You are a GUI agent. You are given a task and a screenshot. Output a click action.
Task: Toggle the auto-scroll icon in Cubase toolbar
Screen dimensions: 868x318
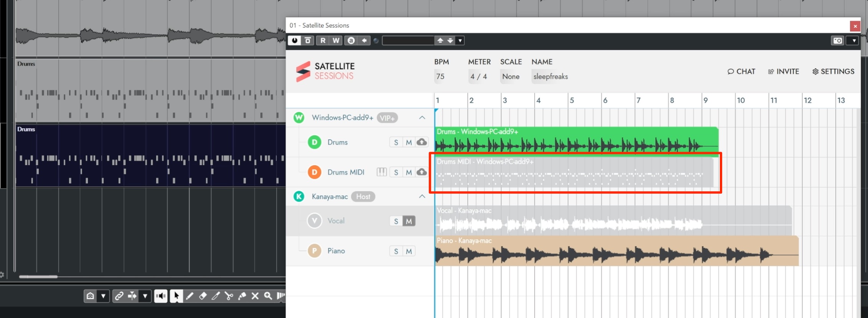(132, 296)
